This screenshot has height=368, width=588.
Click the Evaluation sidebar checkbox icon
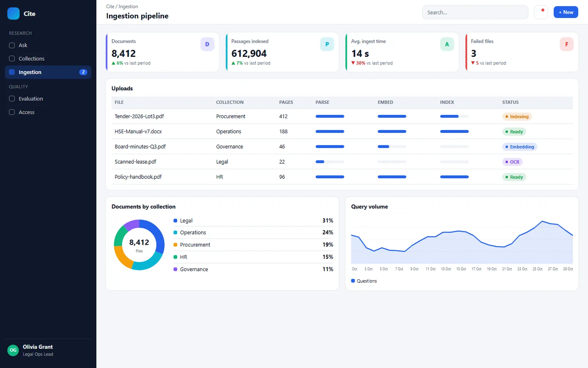[x=12, y=99]
